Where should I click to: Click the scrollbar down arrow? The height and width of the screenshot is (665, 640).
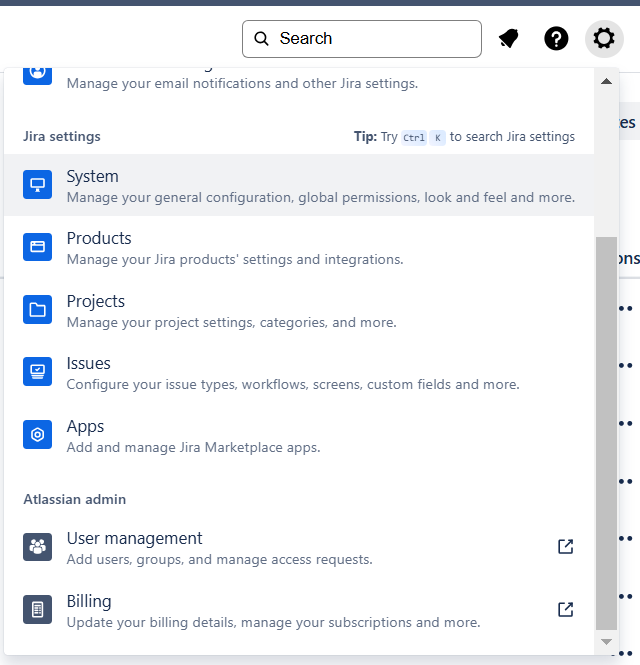tap(606, 642)
